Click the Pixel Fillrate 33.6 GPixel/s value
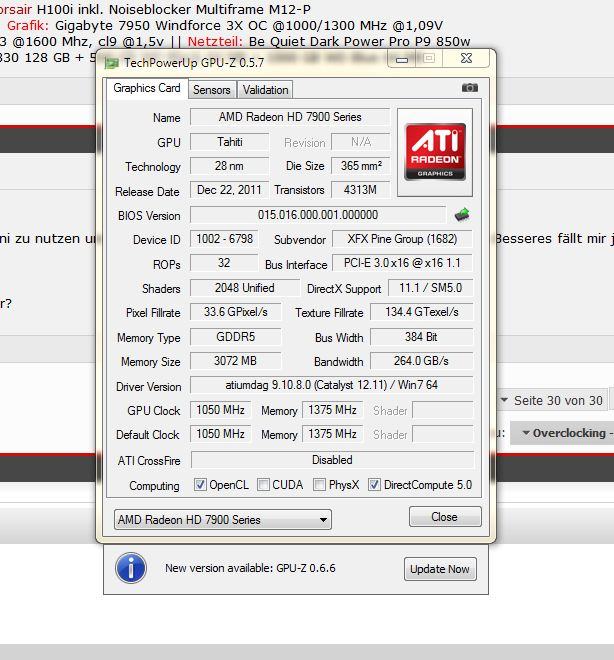 pos(235,312)
